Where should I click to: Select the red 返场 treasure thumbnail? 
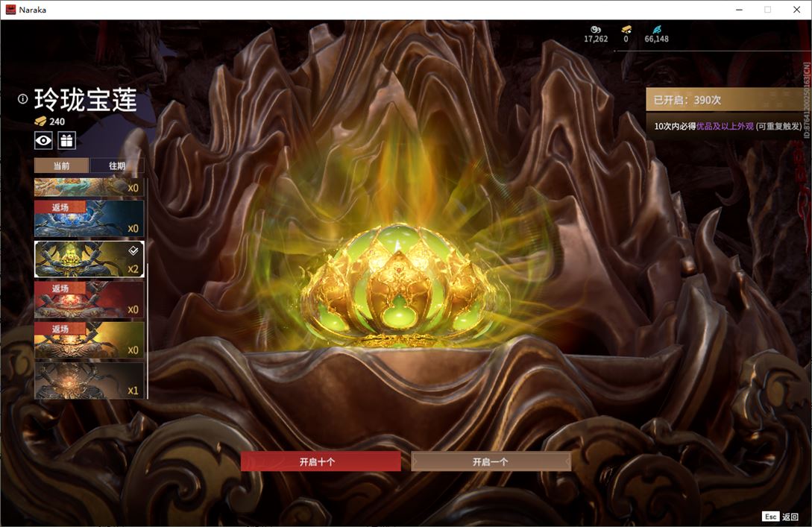(x=89, y=299)
